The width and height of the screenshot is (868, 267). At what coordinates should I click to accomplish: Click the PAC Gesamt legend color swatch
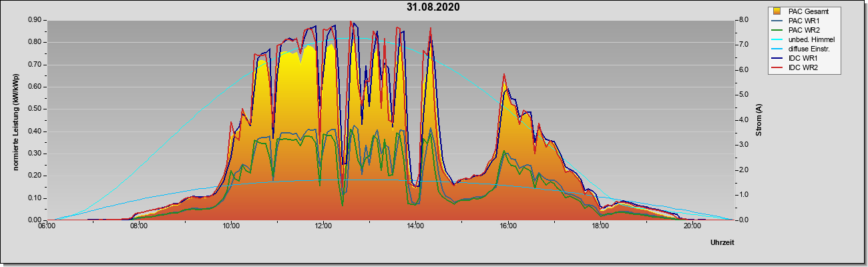tap(777, 11)
